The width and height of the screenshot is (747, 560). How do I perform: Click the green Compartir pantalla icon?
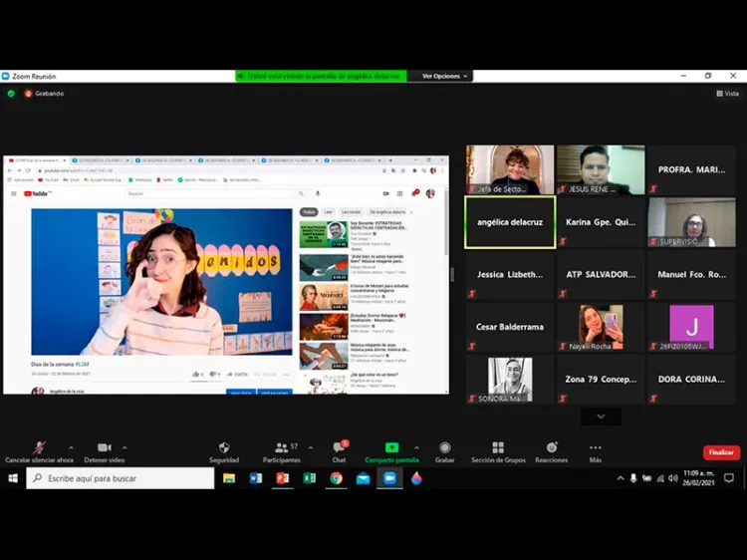[391, 450]
